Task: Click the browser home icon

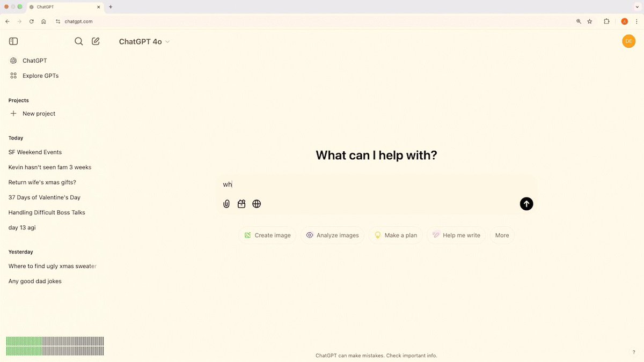Action: point(43,21)
